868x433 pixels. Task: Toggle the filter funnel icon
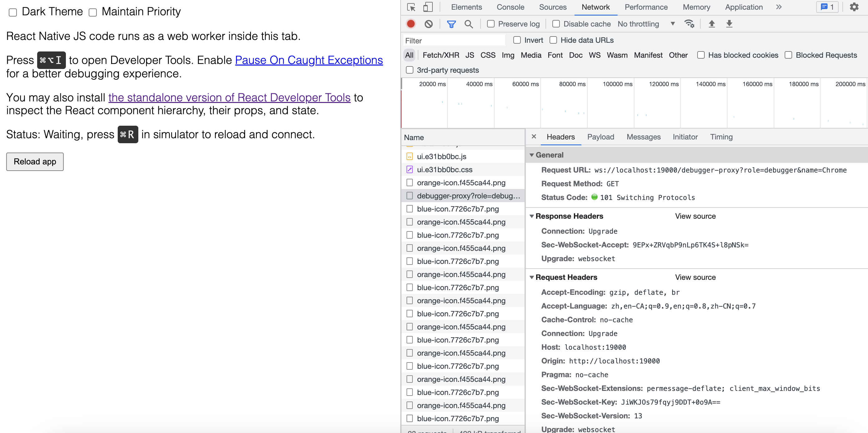(451, 24)
